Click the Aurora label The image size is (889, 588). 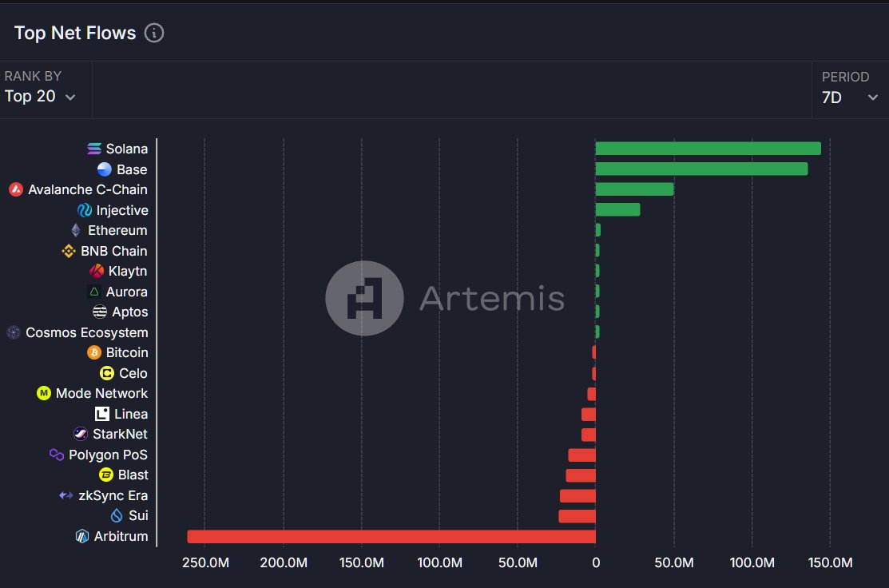pos(127,292)
